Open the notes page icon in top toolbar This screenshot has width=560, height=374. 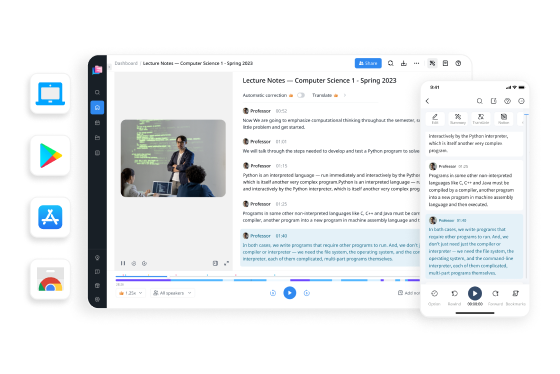click(x=445, y=63)
